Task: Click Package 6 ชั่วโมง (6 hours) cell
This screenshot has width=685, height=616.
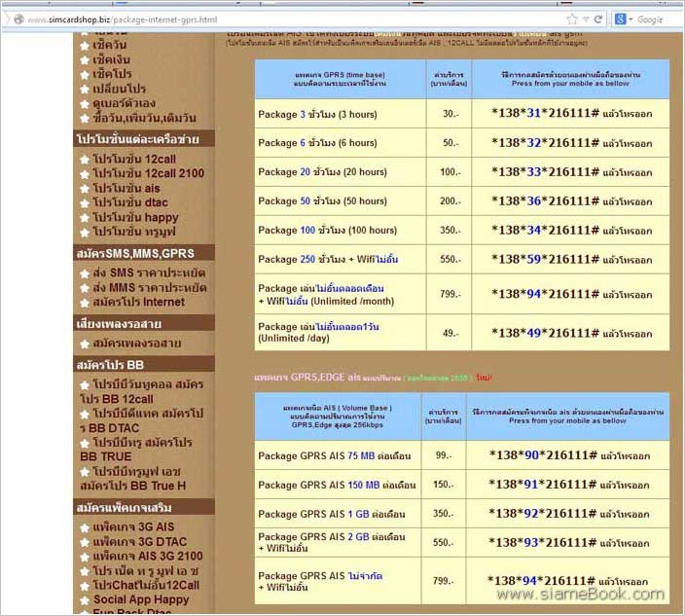Action: point(341,143)
